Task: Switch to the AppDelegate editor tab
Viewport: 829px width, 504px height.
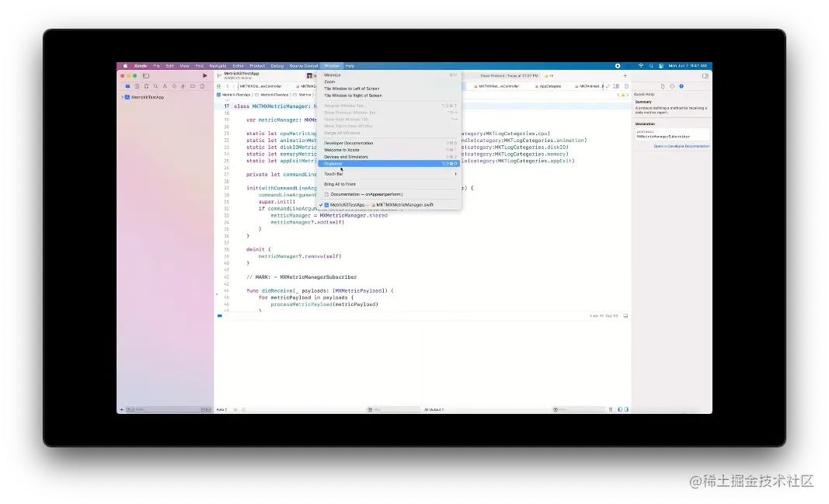Action: pos(548,86)
